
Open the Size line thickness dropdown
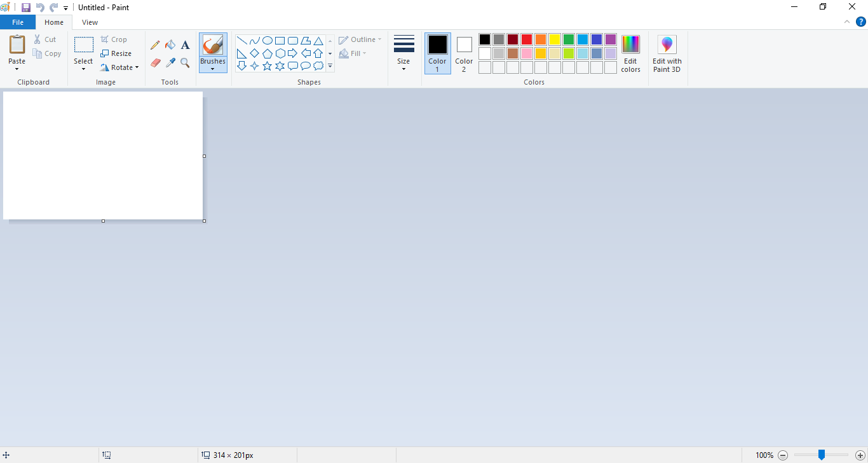coord(403,53)
